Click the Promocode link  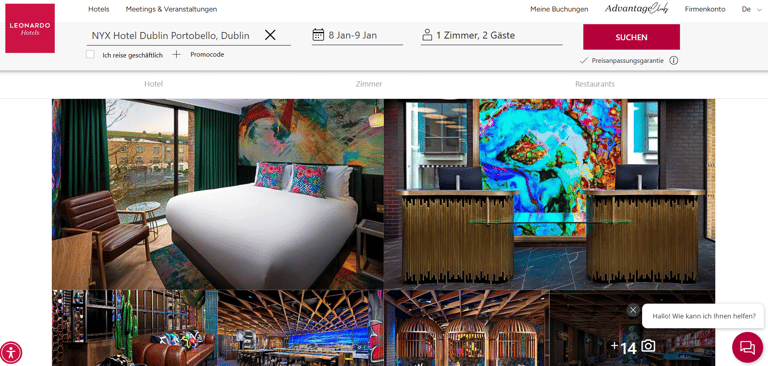207,54
